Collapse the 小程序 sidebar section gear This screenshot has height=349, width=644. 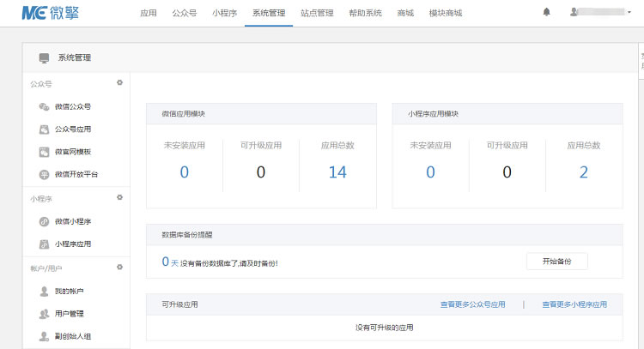coord(119,197)
